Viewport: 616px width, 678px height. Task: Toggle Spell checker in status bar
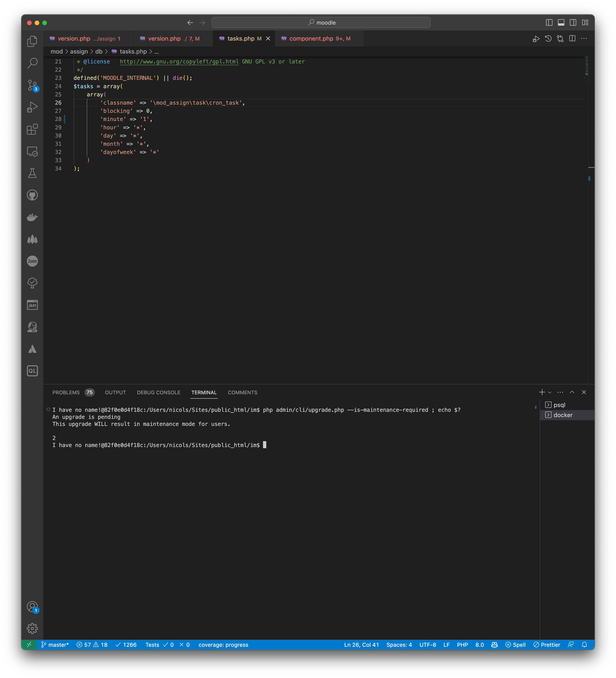[x=515, y=644]
